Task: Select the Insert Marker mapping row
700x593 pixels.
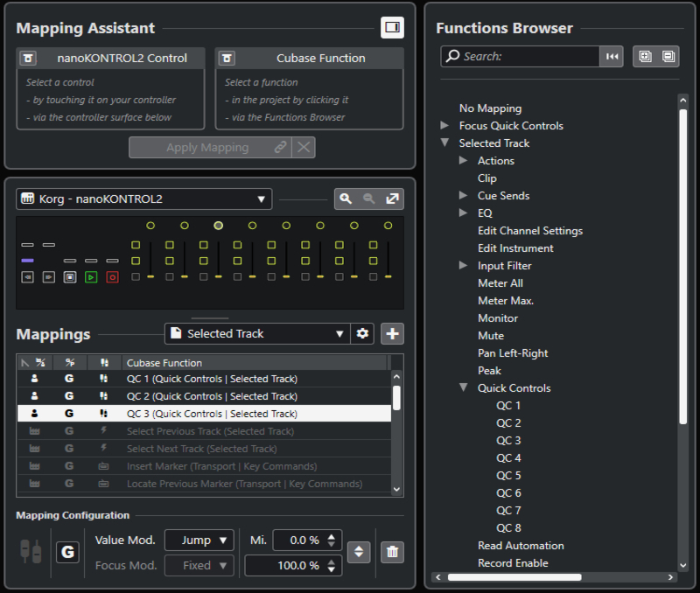Action: click(204, 466)
